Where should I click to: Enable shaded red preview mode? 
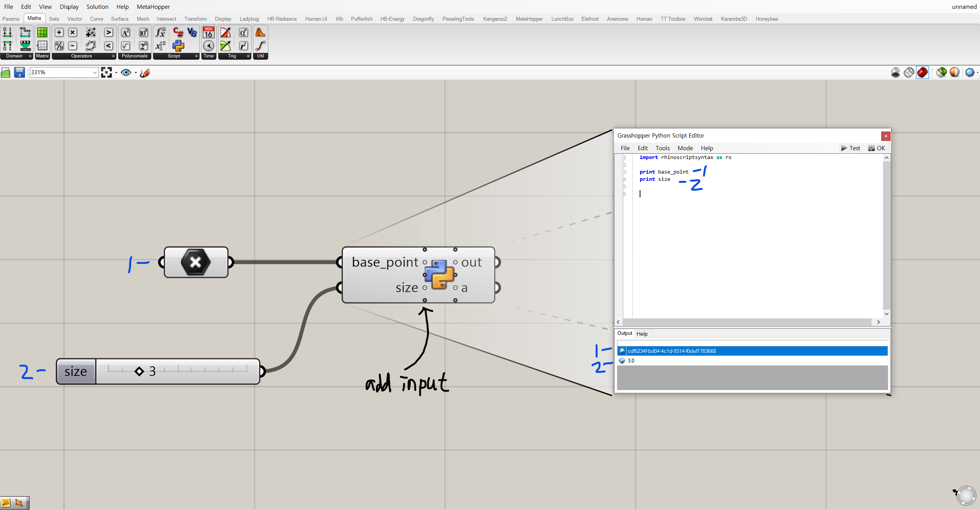coord(923,72)
